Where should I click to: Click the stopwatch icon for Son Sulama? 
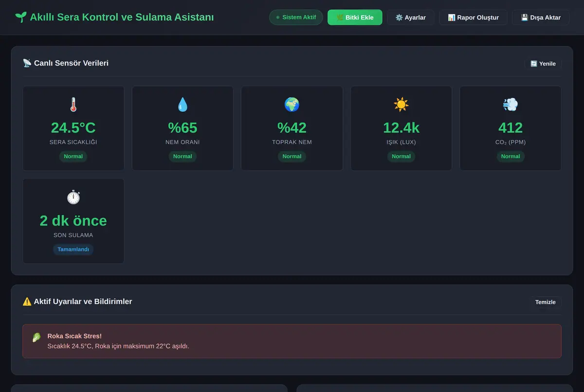click(73, 197)
